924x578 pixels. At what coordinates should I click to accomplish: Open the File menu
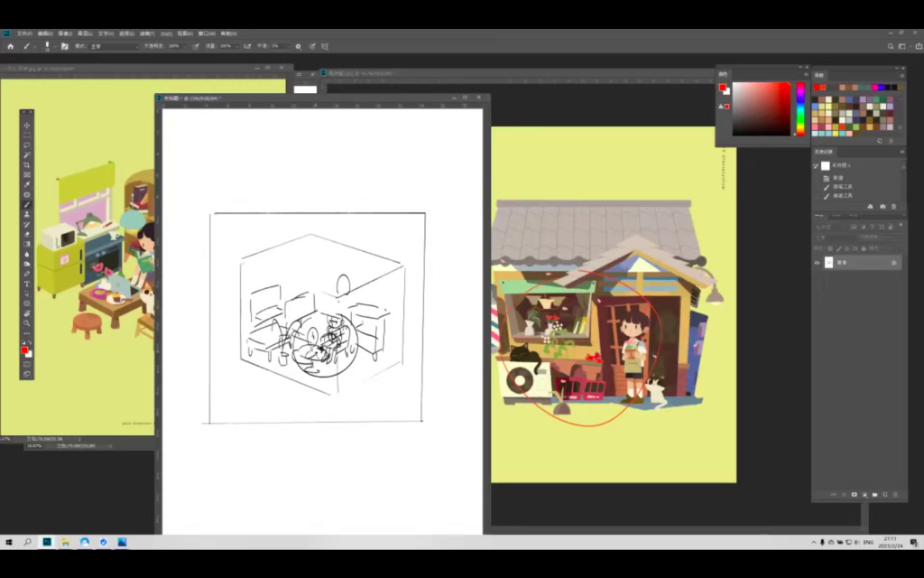coord(24,33)
